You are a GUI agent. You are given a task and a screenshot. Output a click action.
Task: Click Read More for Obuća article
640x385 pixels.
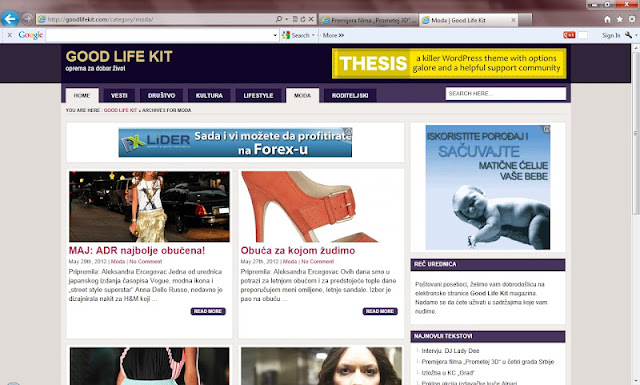(380, 311)
